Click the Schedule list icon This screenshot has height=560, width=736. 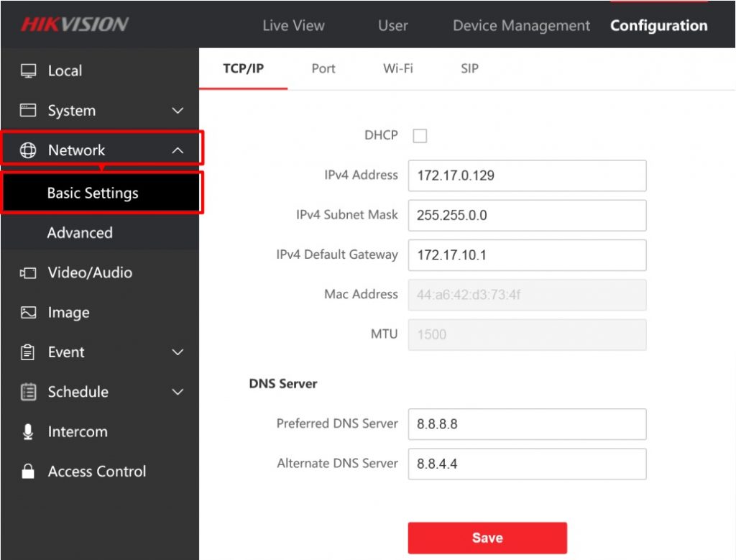click(x=28, y=392)
